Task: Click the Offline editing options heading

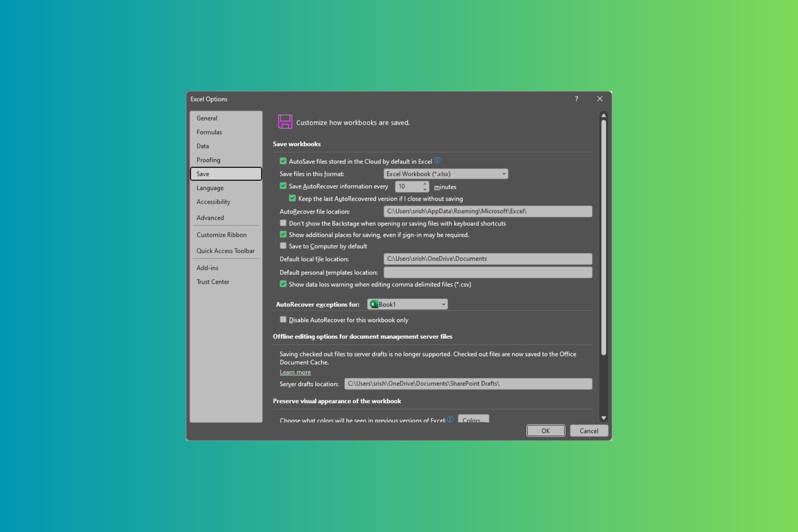Action: [x=362, y=337]
